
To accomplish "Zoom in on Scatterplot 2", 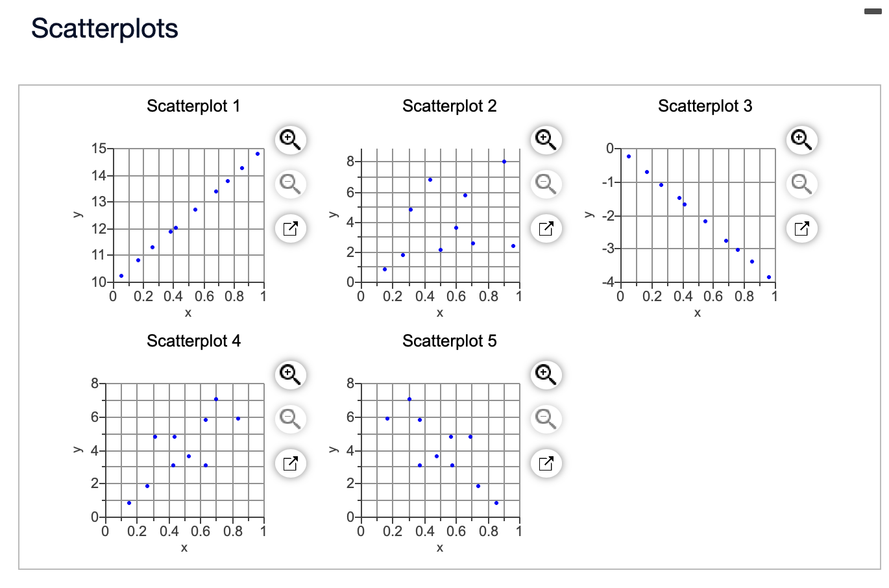I will [546, 140].
